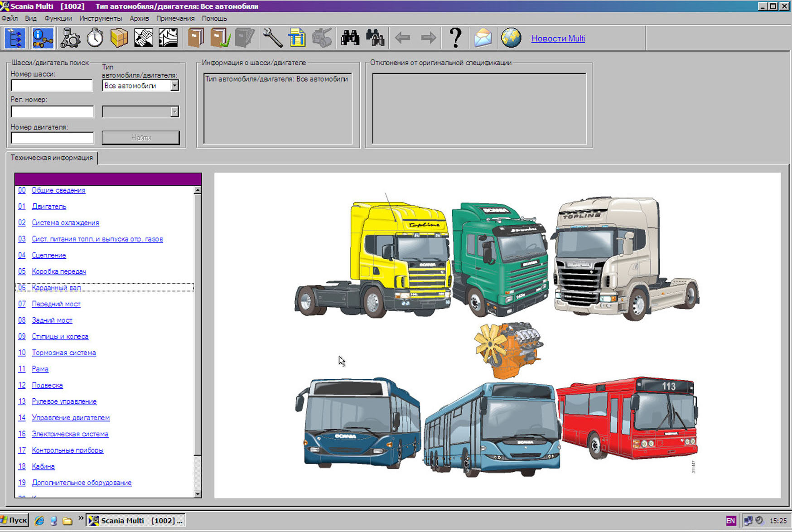Image resolution: width=792 pixels, height=532 pixels.
Task: Click the 'Номер шасси' input field
Action: click(x=52, y=86)
